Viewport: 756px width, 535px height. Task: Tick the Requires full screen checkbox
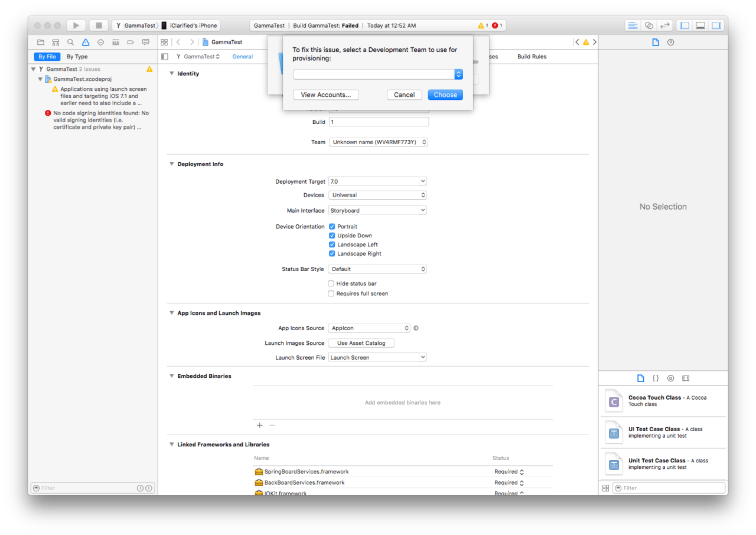tap(331, 293)
